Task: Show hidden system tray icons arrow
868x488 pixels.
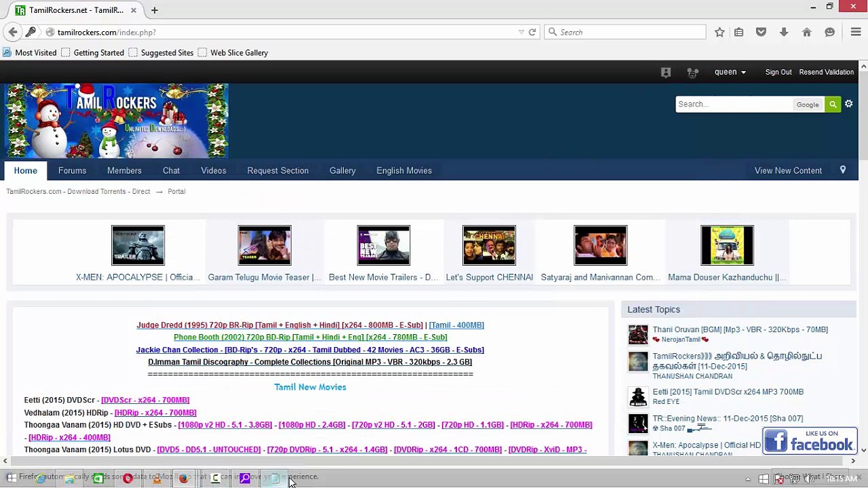Action: tap(748, 479)
